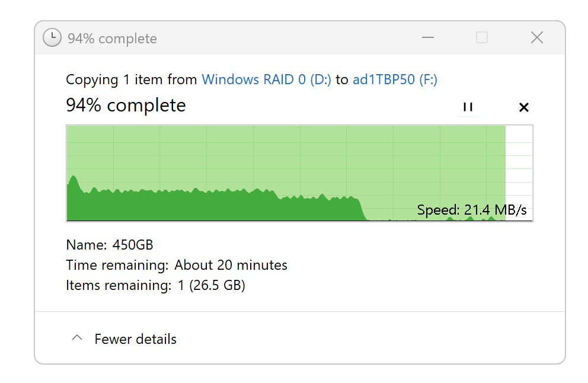Open destination link ad1TBP50 (F:)
The image size is (588, 383).
tap(395, 79)
